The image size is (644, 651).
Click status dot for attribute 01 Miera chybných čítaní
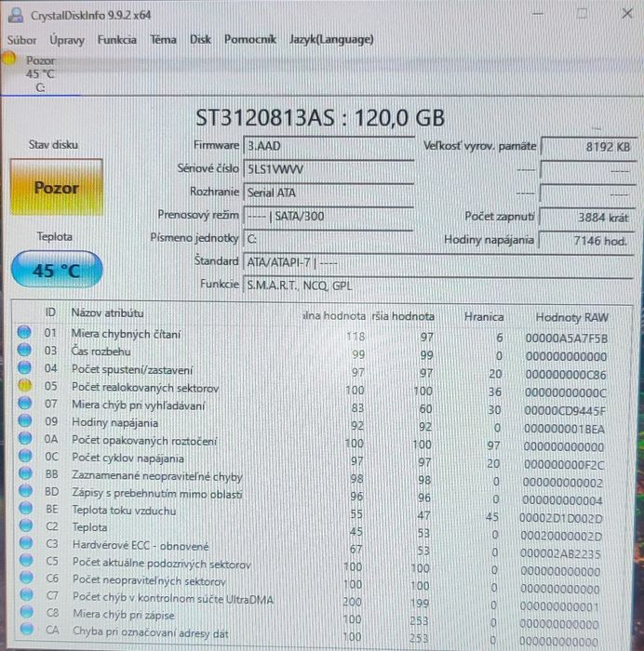tap(24, 332)
